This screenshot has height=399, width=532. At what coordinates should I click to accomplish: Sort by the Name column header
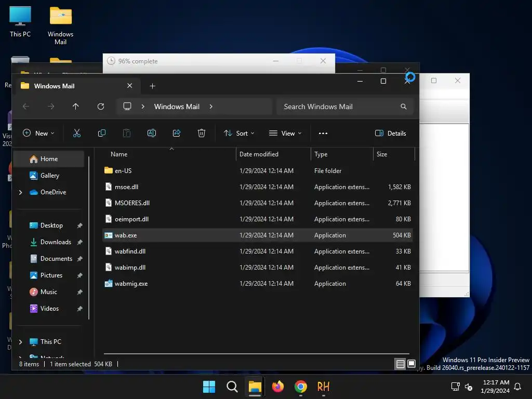pos(169,154)
